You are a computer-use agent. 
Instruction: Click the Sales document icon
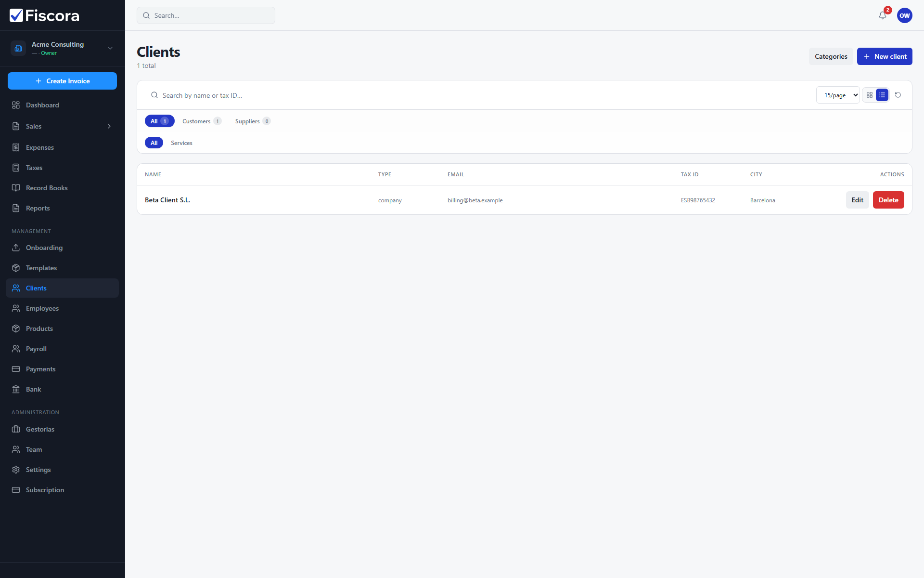16,126
